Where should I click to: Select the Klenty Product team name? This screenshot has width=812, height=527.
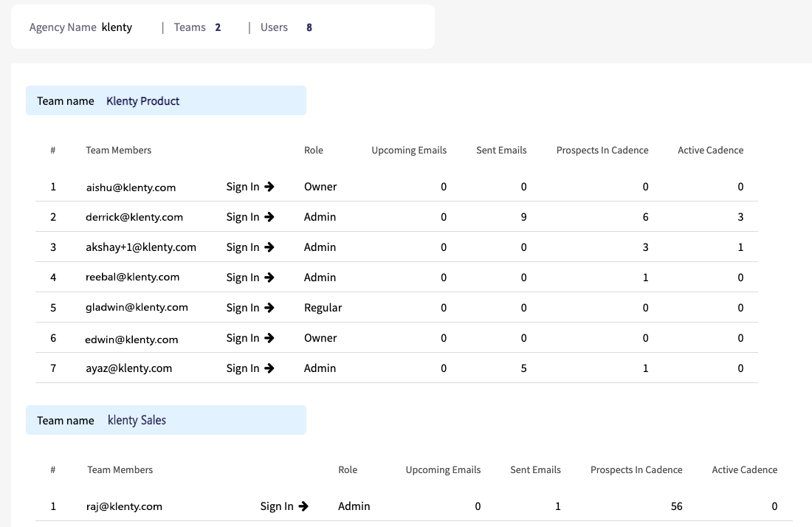click(x=142, y=101)
